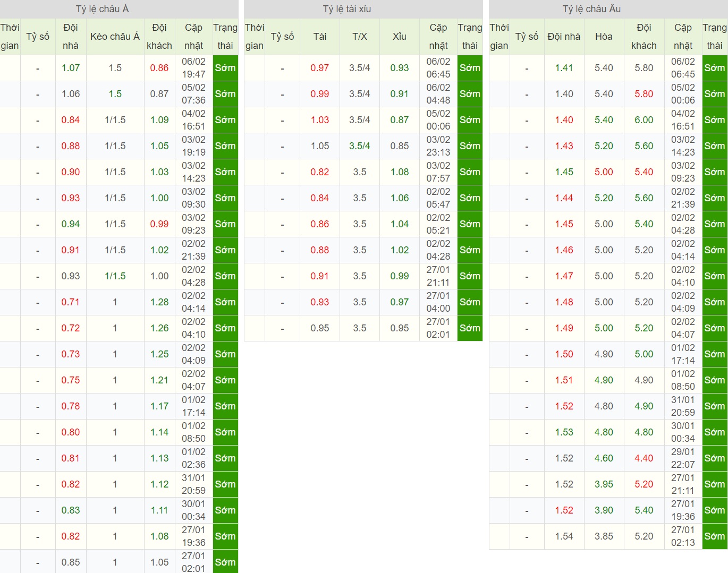Select Tài odds 0.95 in 27/01 02:01 row
Image resolution: width=728 pixels, height=573 pixels.
[x=320, y=328]
